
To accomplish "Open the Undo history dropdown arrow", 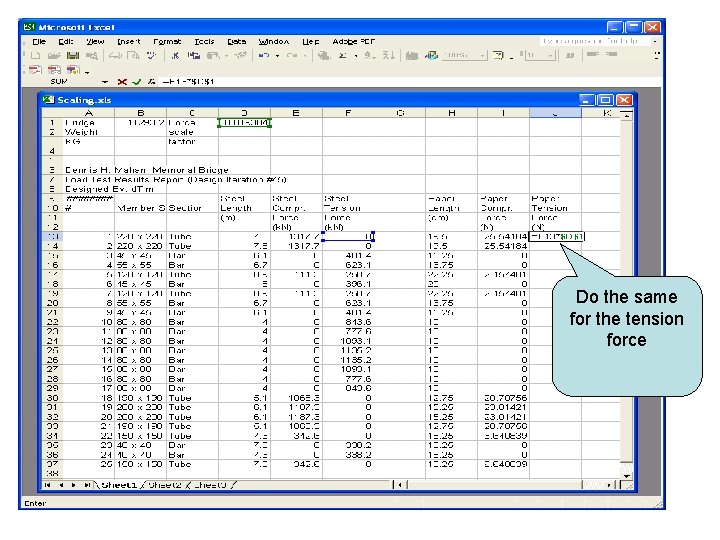I will (x=277, y=56).
